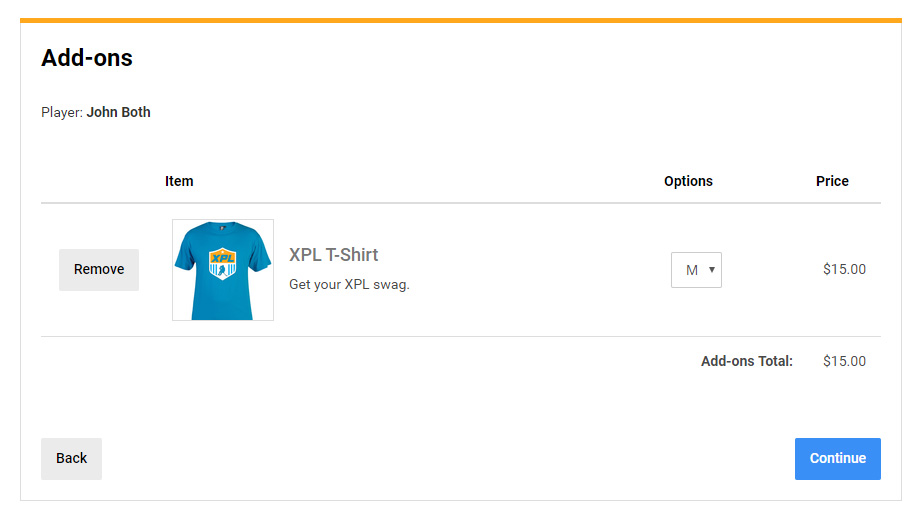This screenshot has width=921, height=518.
Task: Click the Add-ons Total label
Action: [746, 361]
